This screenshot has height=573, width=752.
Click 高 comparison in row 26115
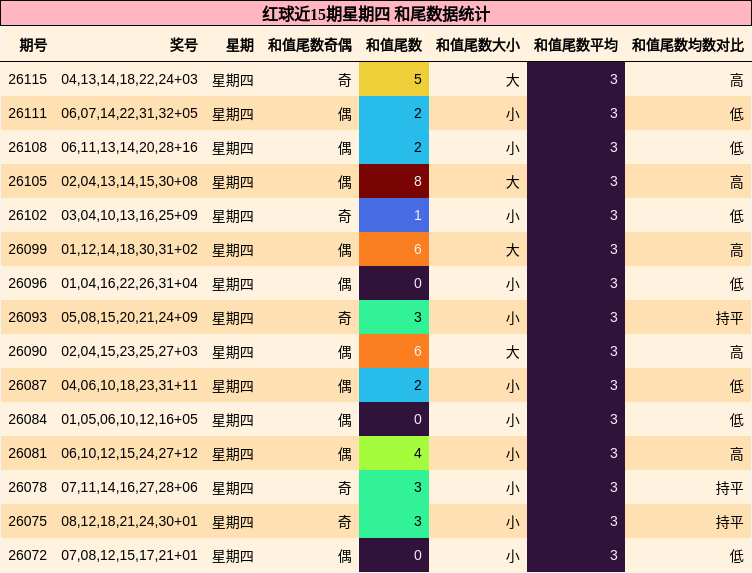point(737,80)
